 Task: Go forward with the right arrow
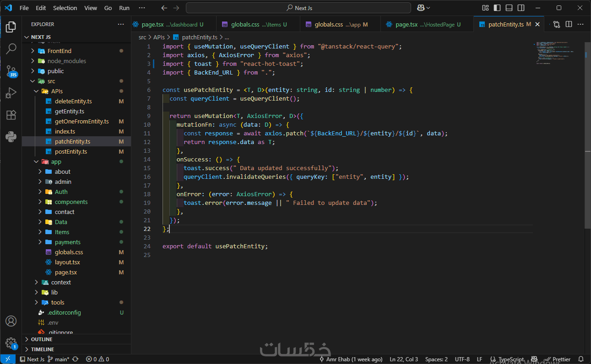(176, 8)
